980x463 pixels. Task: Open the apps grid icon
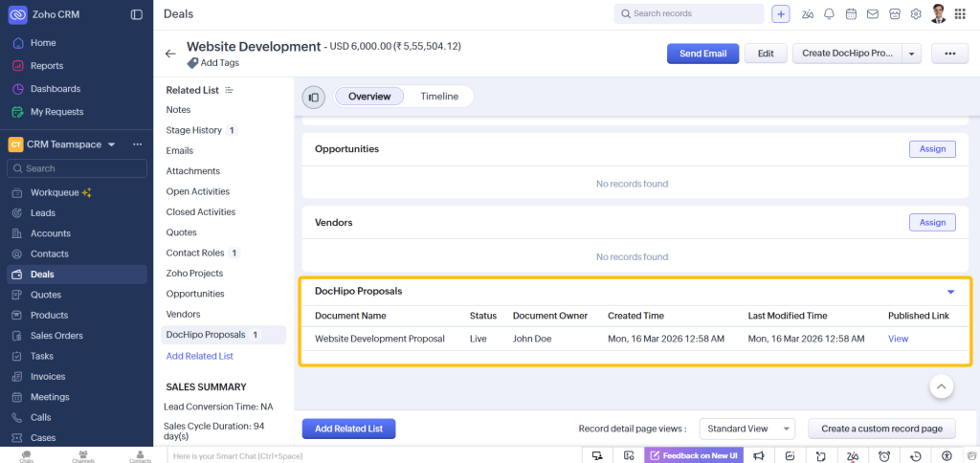coord(960,14)
